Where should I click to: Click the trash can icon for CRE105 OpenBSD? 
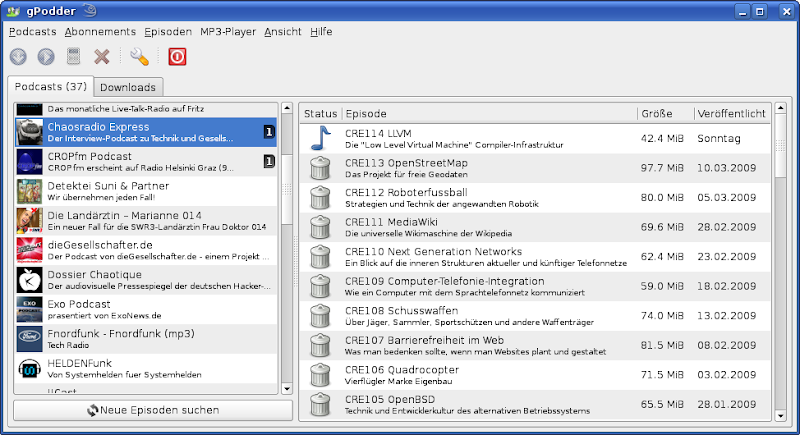[320, 405]
